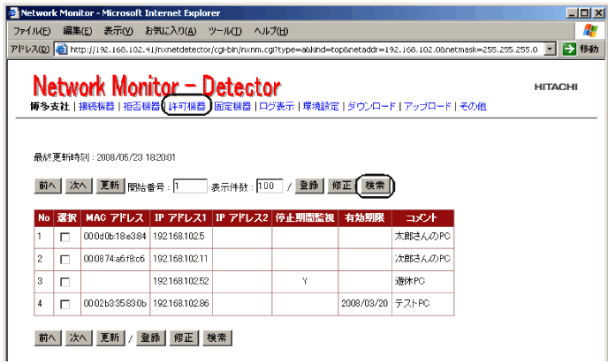
Task: Open the ログ表示 link
Action: pos(277,106)
